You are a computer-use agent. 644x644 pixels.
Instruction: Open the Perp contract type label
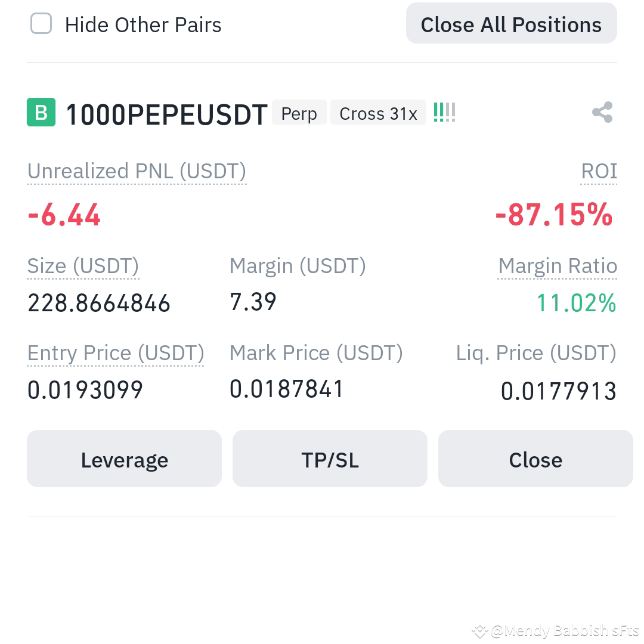click(x=299, y=113)
